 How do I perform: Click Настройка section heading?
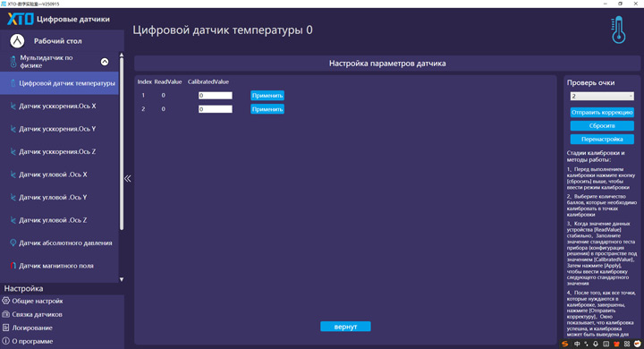click(x=23, y=288)
